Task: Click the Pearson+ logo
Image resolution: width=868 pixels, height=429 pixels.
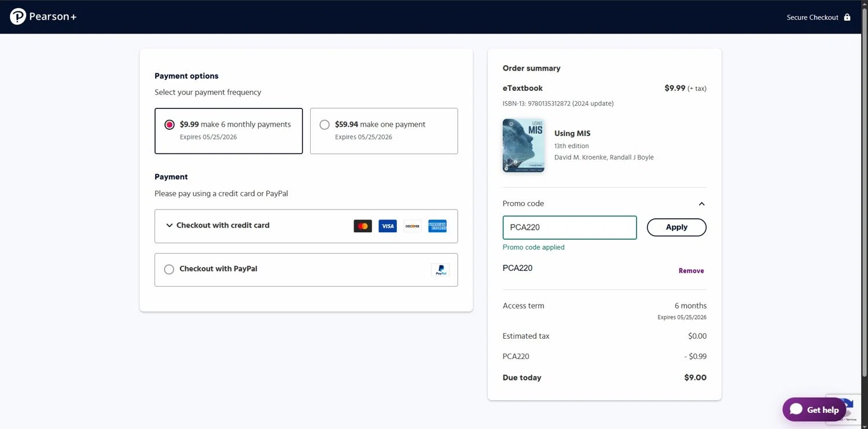Action: pos(43,17)
